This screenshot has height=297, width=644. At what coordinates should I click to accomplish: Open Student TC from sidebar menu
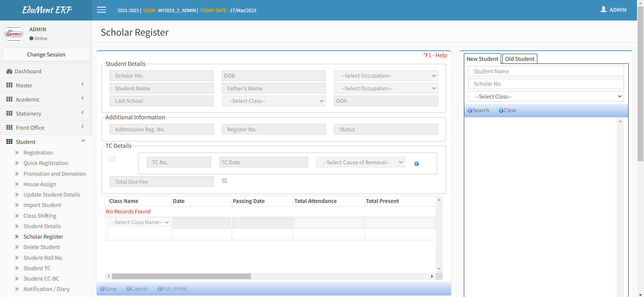point(37,268)
